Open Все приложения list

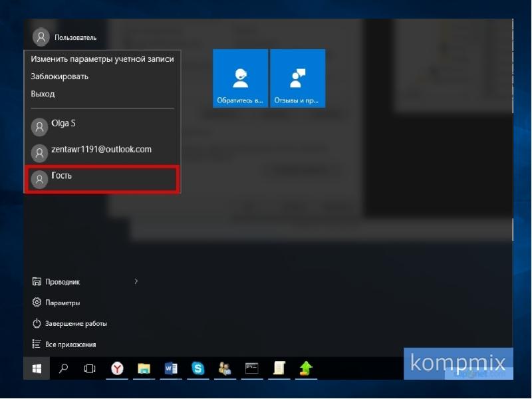coord(70,344)
